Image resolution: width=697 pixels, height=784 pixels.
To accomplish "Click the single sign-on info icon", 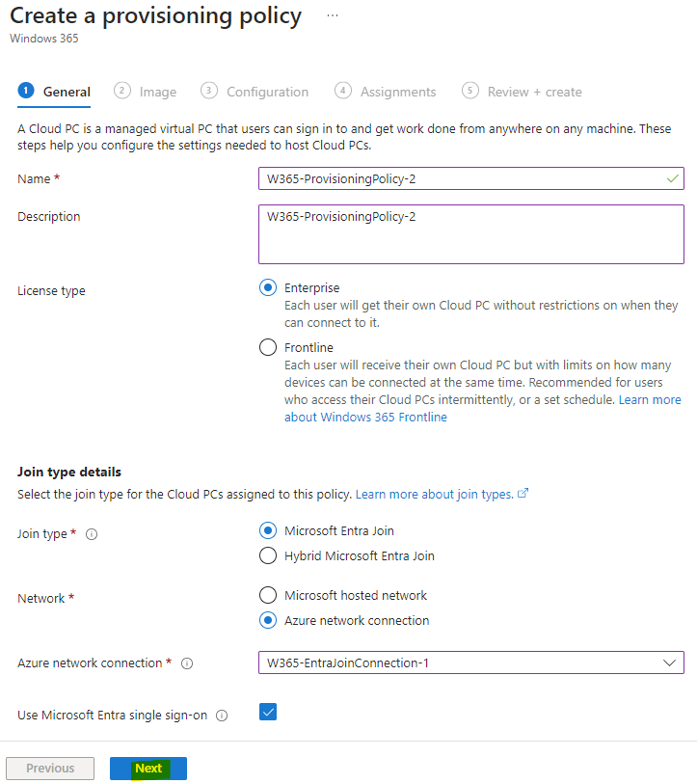I will pyautogui.click(x=222, y=716).
